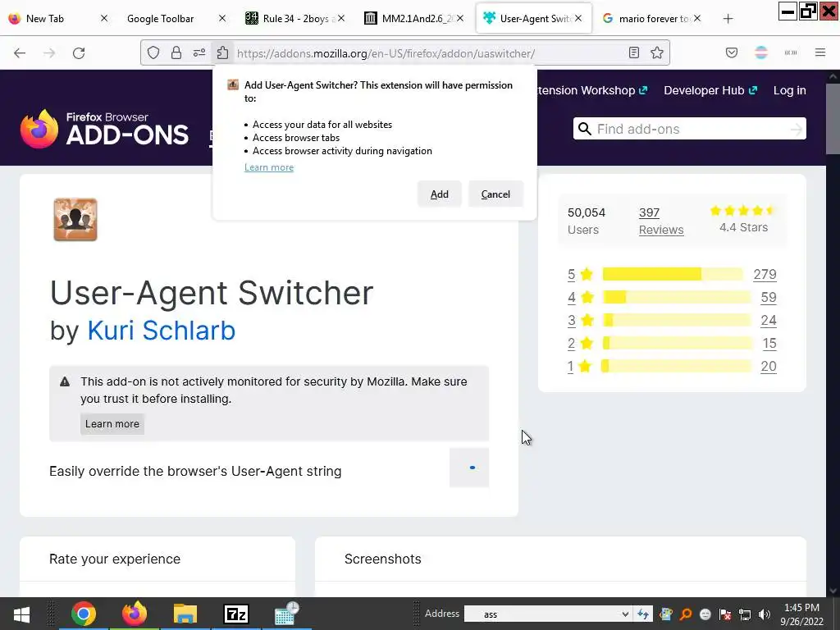This screenshot has width=840, height=630.
Task: Open the taskbar clock showing 1:45 PM
Action: (801, 614)
